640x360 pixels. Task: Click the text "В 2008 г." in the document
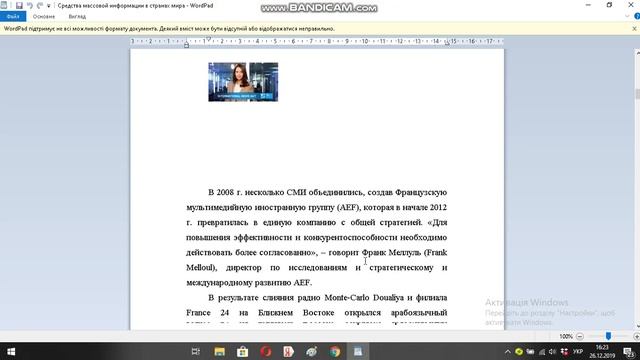[x=225, y=192]
